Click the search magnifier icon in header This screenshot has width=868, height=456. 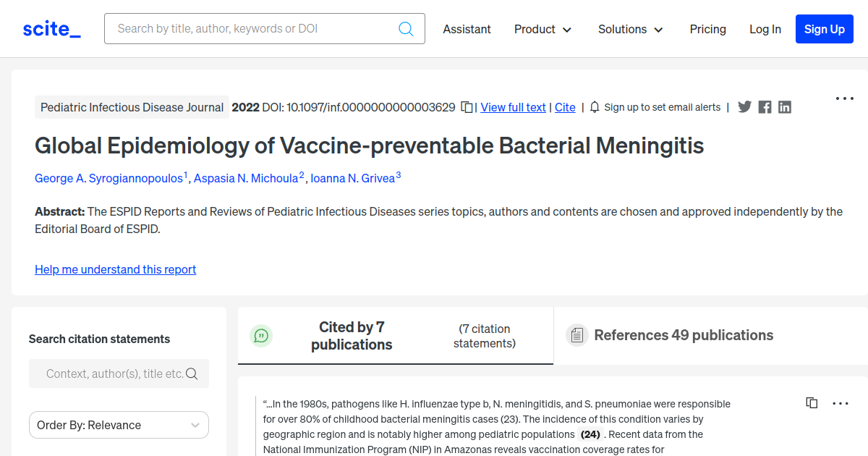(406, 29)
